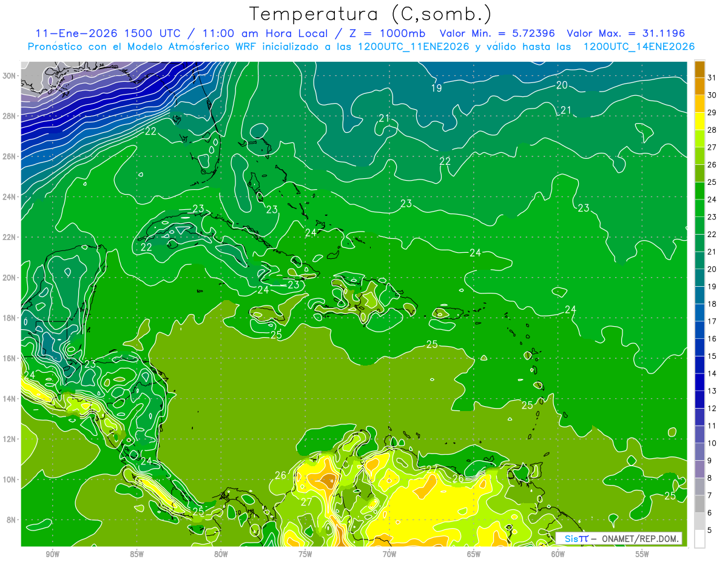This screenshot has width=728, height=562.
Task: Click the "26N" latitude axis label
Action: click(9, 156)
